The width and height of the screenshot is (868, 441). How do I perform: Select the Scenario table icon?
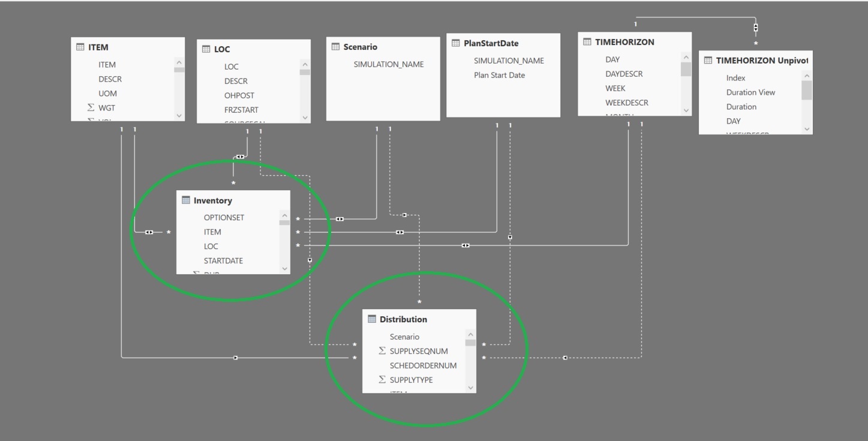[336, 46]
